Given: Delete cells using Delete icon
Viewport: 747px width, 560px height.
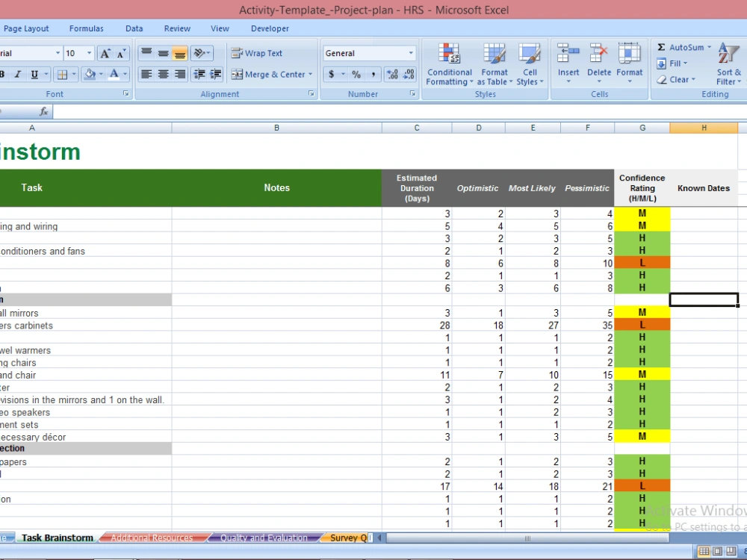Looking at the screenshot, I should (599, 54).
